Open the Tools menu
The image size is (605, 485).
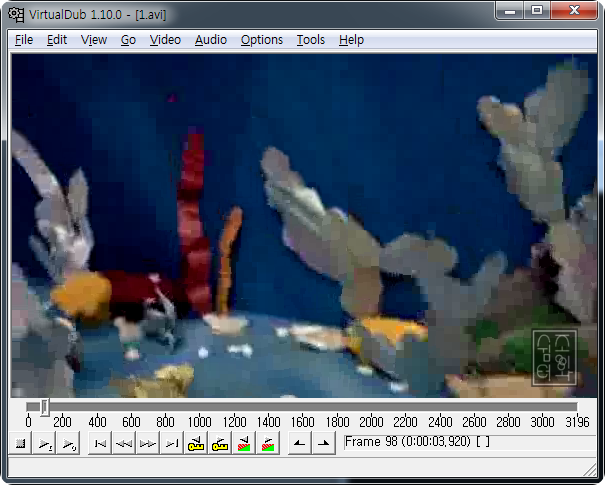pyautogui.click(x=311, y=40)
